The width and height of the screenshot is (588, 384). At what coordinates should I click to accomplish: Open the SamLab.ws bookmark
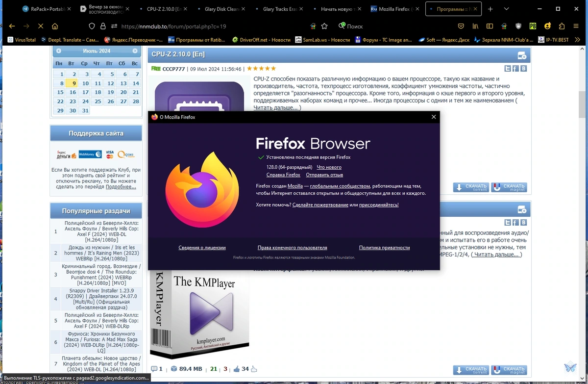coord(323,40)
